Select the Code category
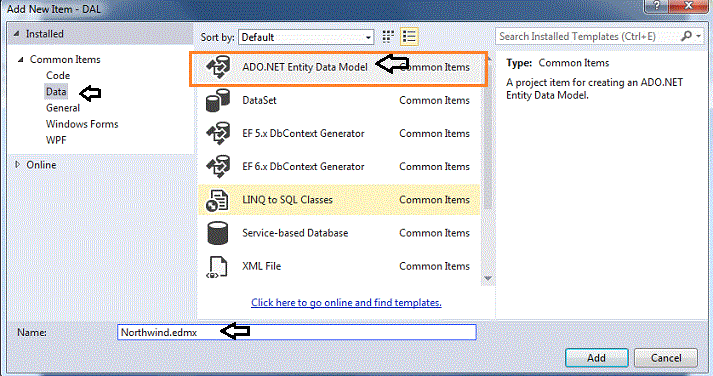The height and width of the screenshot is (376, 713). coord(58,75)
